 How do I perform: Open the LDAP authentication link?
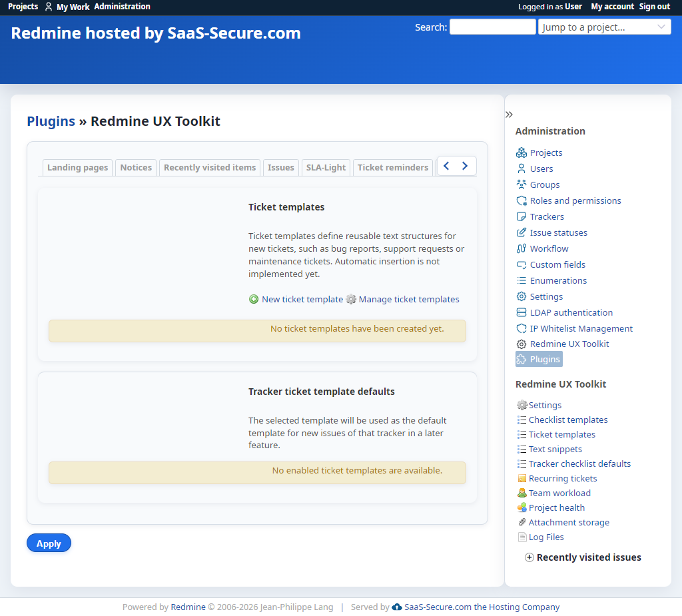(x=571, y=312)
